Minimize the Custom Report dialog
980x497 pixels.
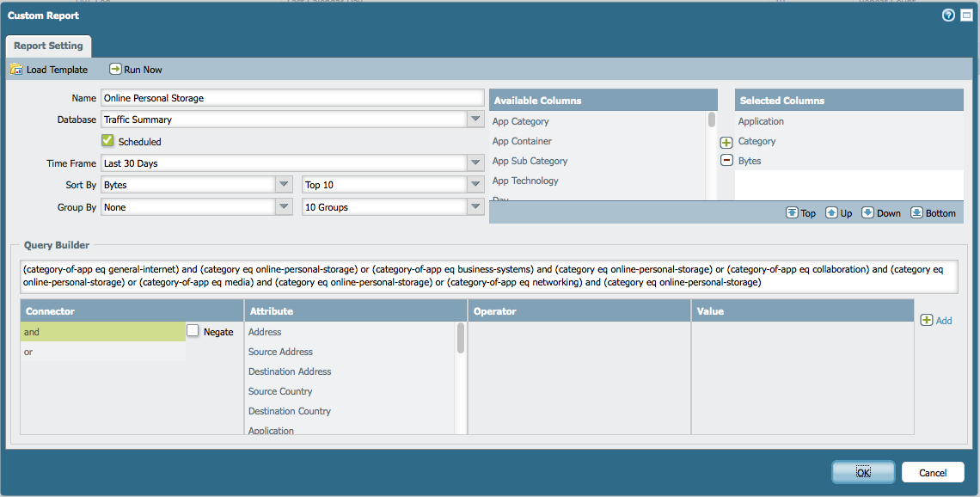(966, 15)
